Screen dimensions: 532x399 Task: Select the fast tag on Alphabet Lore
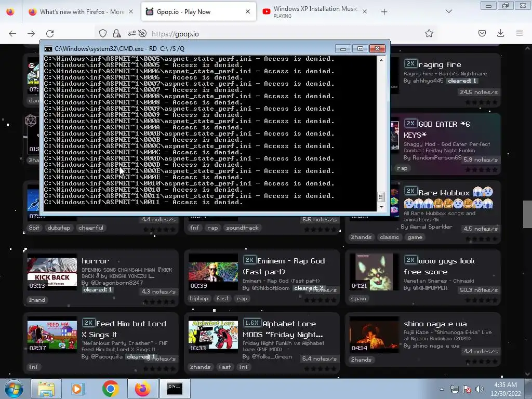click(x=224, y=367)
